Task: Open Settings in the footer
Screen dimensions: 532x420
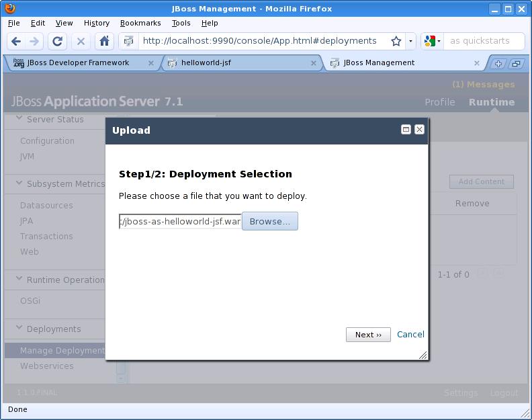Action: 461,393
